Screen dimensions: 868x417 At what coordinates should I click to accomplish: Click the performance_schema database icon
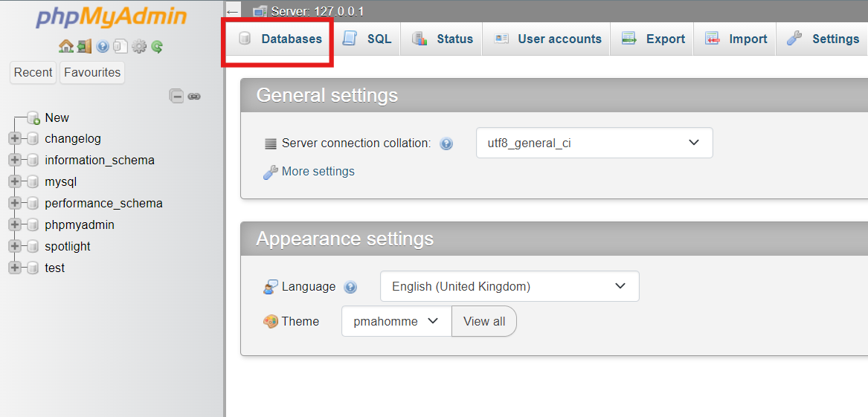pyautogui.click(x=33, y=204)
